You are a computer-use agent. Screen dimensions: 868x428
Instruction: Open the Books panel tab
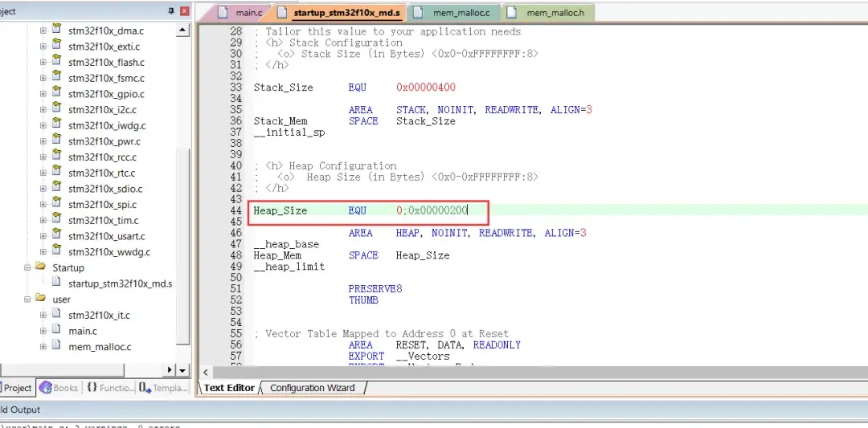point(59,388)
